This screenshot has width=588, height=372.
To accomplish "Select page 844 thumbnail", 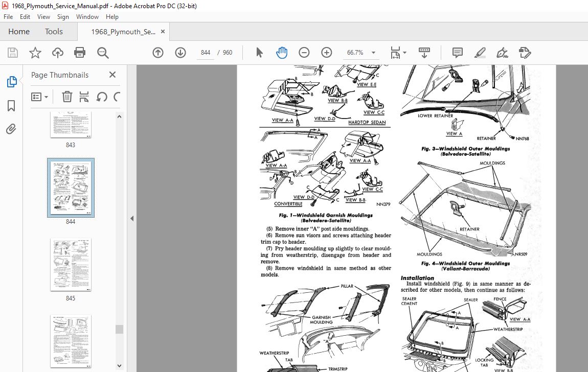I will point(71,188).
